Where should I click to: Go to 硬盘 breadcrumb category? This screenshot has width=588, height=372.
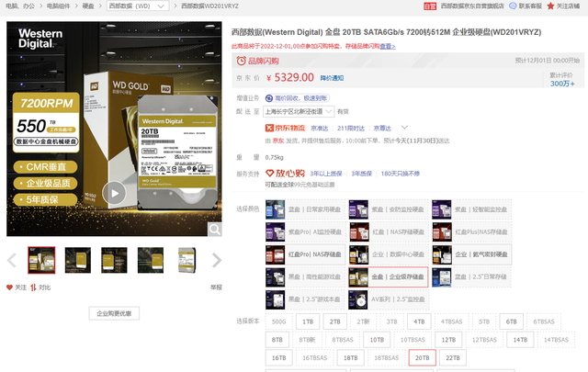[x=88, y=6]
